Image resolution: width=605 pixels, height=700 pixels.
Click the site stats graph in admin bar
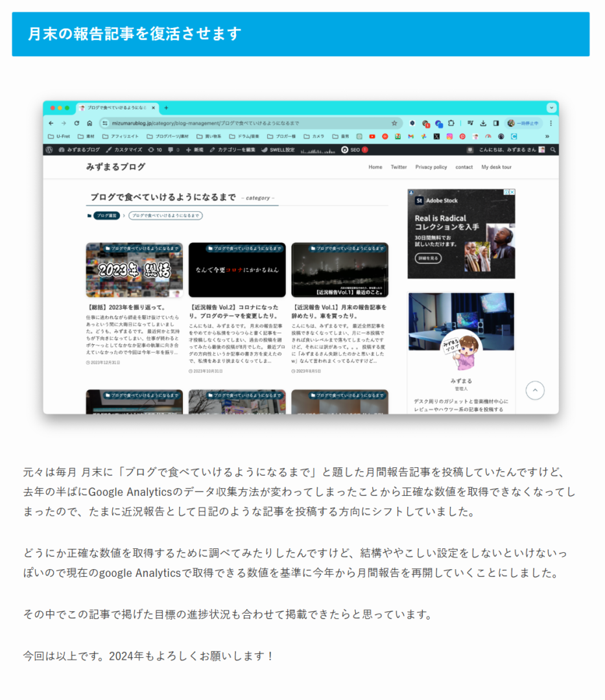(318, 150)
